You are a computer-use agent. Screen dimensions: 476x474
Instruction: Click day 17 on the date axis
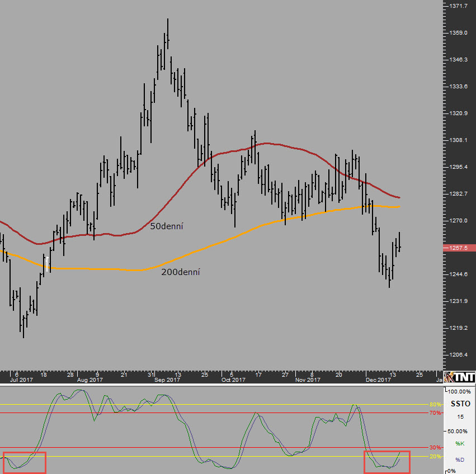pyautogui.click(x=258, y=375)
